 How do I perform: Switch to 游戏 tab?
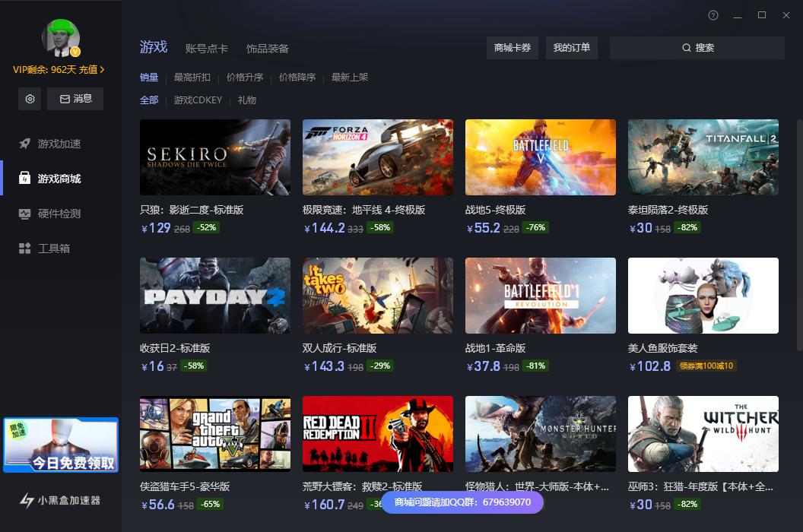click(x=154, y=47)
